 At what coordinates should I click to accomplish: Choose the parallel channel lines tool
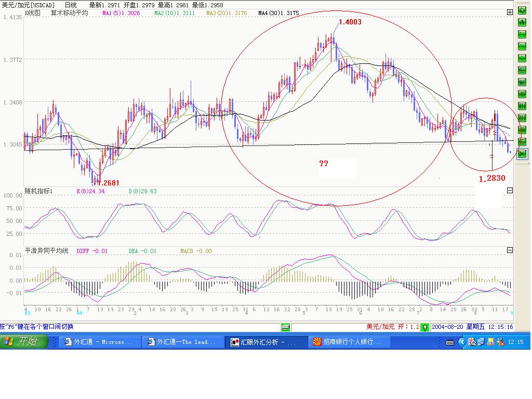tap(522, 58)
